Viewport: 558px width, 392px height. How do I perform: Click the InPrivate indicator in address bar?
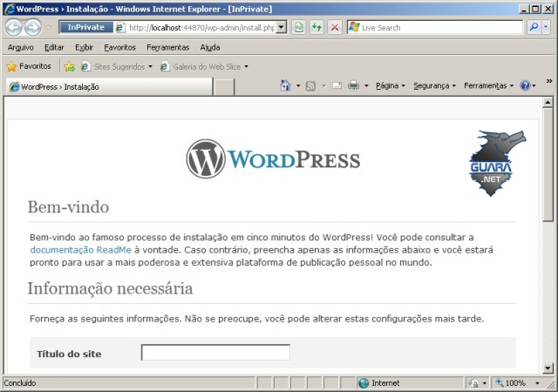click(x=86, y=27)
